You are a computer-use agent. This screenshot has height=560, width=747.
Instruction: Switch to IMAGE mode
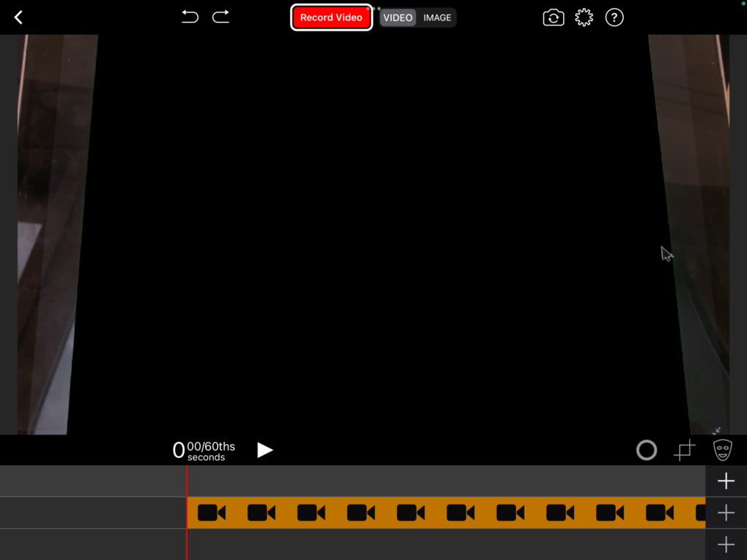click(438, 17)
